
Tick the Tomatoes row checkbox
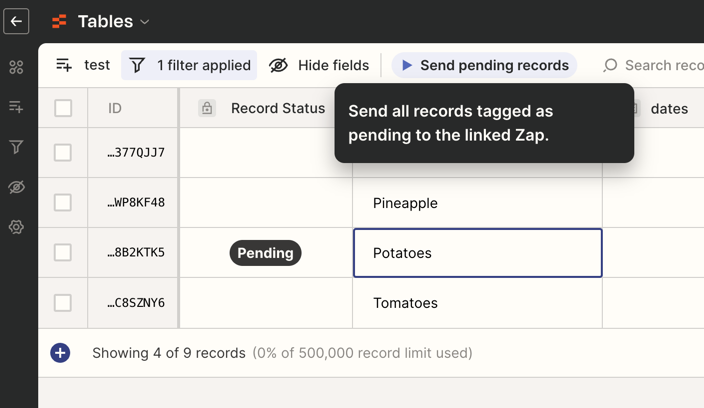[x=63, y=303]
